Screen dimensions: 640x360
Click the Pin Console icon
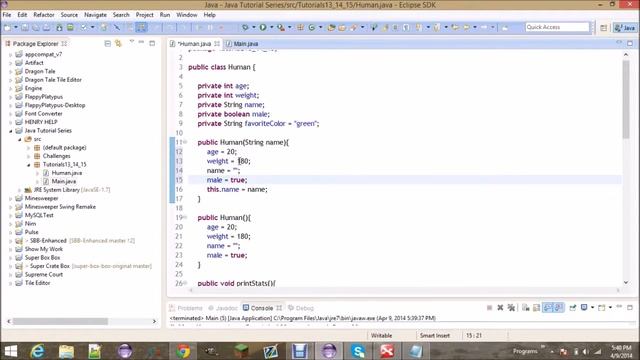(x=573, y=307)
